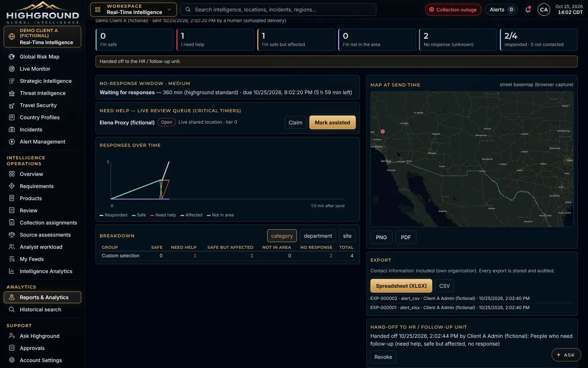This screenshot has width=588, height=368.
Task: Open Global Risk Map globe icon
Action: tap(12, 57)
